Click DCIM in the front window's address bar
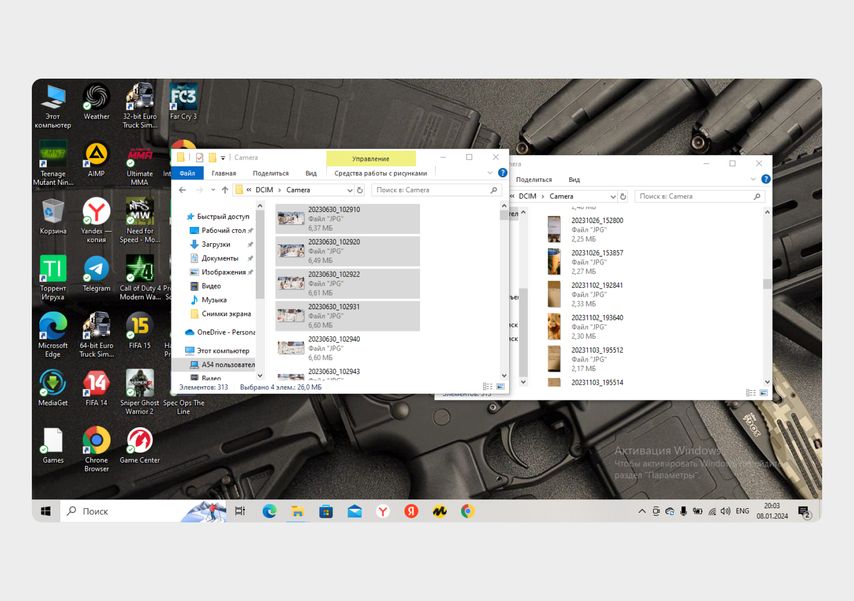This screenshot has width=854, height=601. click(265, 190)
